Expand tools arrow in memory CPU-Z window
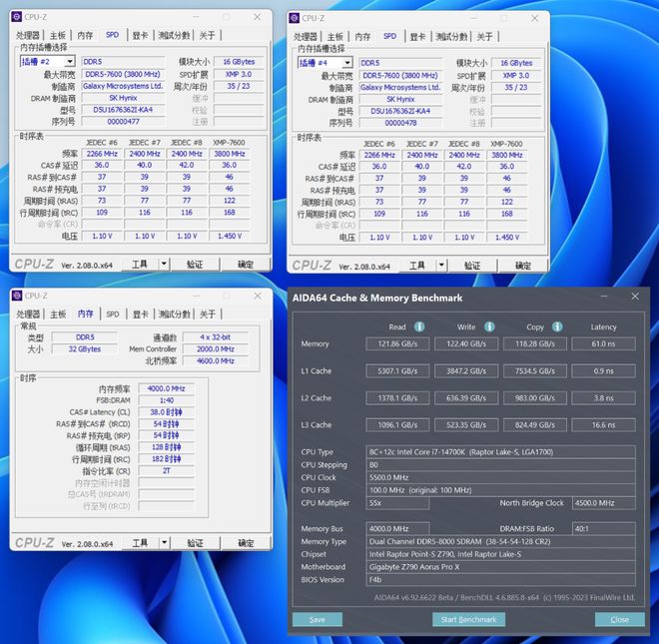Screen dimensions: 659x644 [165, 543]
